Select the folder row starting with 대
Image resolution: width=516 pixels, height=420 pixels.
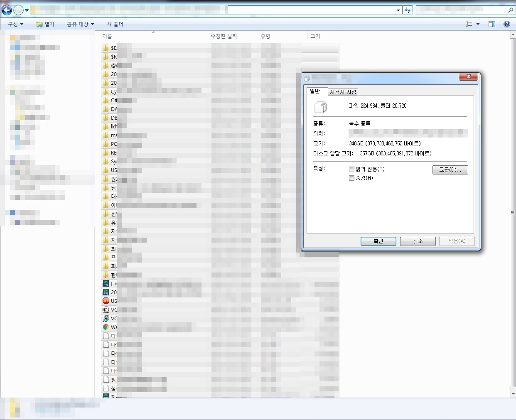220,196
